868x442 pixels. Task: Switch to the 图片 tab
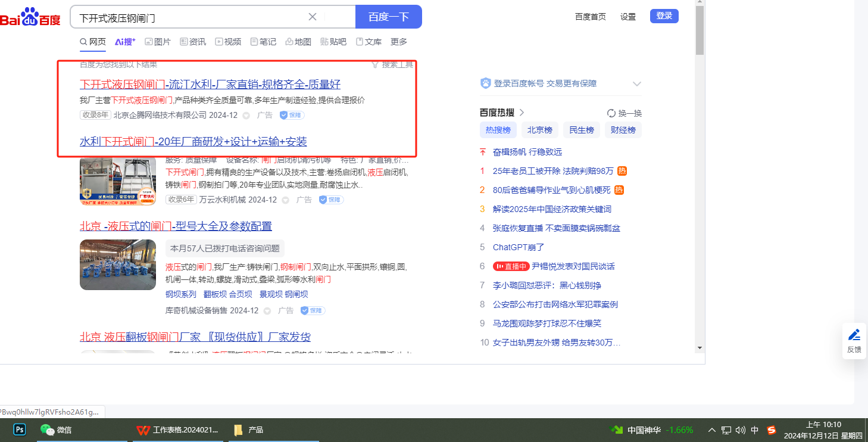pos(158,42)
